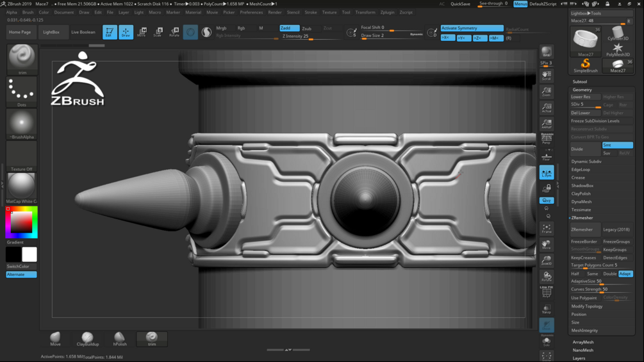This screenshot has height=362, width=644.
Task: Select the Draw mode icon
Action: click(126, 32)
